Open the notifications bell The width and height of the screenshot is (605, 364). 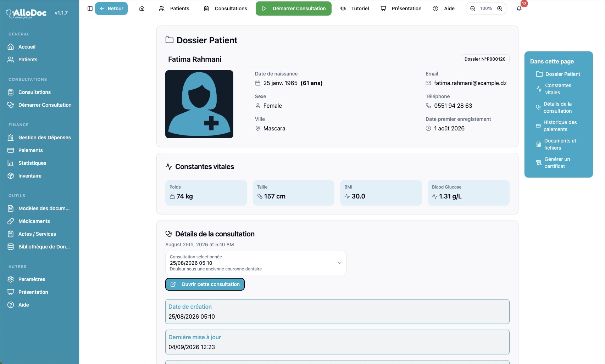click(519, 9)
